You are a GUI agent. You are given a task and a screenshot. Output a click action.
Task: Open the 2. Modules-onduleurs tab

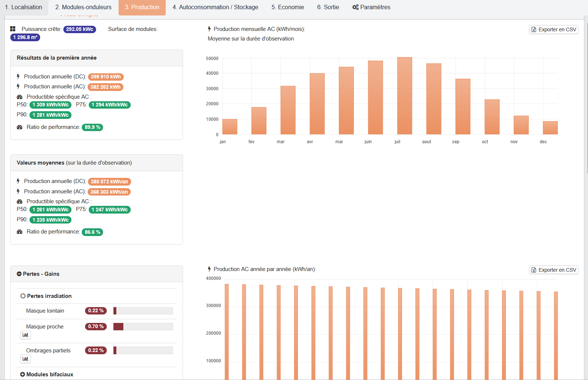pos(83,7)
